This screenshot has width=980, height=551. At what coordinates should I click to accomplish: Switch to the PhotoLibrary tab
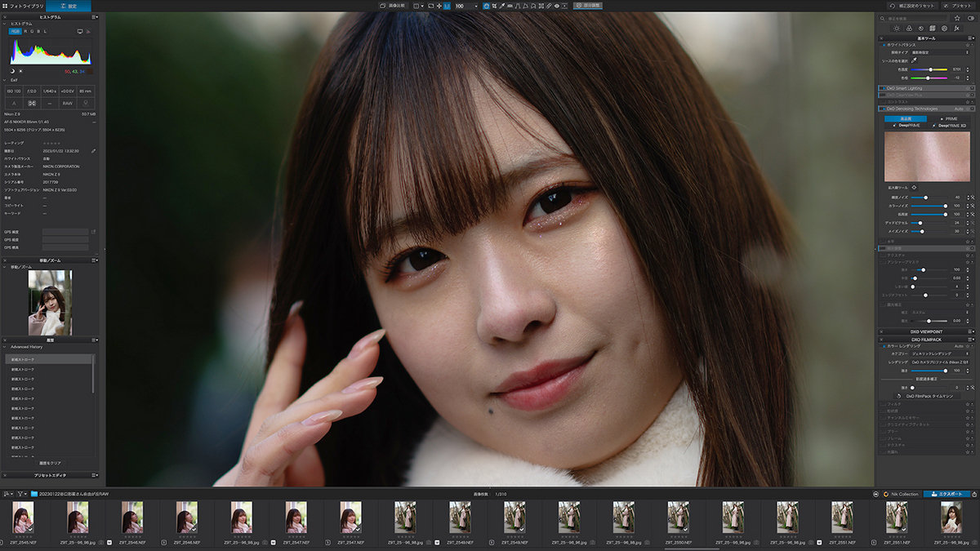[x=23, y=6]
